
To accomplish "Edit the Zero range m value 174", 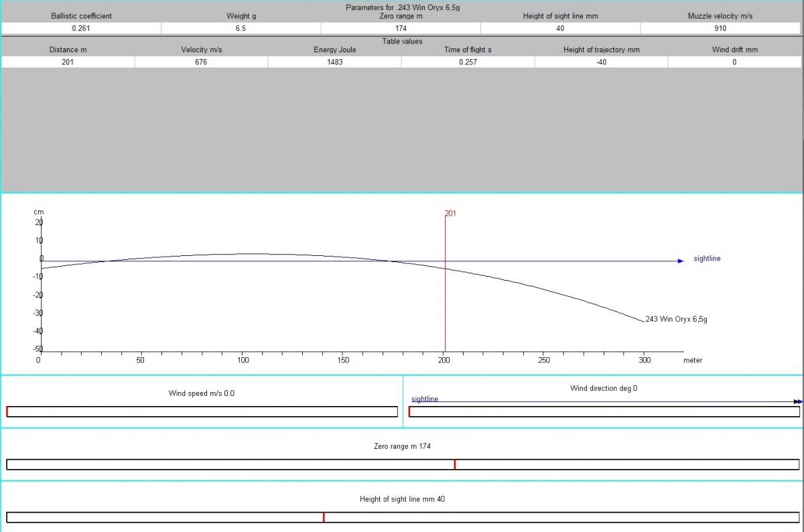I will point(401,28).
